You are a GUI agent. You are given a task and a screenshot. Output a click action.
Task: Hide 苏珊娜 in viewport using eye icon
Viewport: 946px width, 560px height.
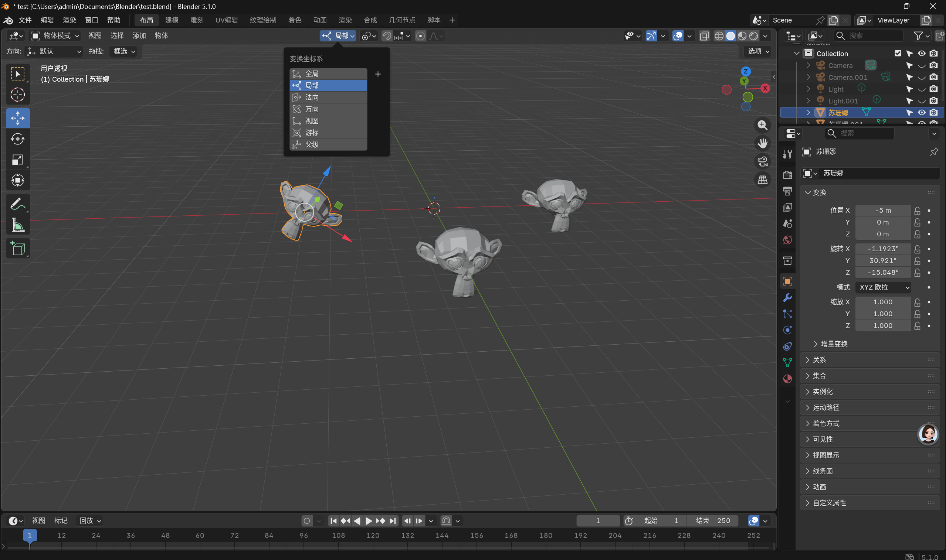[922, 112]
